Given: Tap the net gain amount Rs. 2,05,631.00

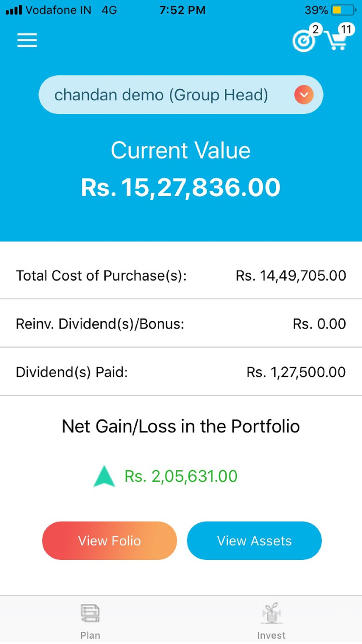Looking at the screenshot, I should (181, 476).
